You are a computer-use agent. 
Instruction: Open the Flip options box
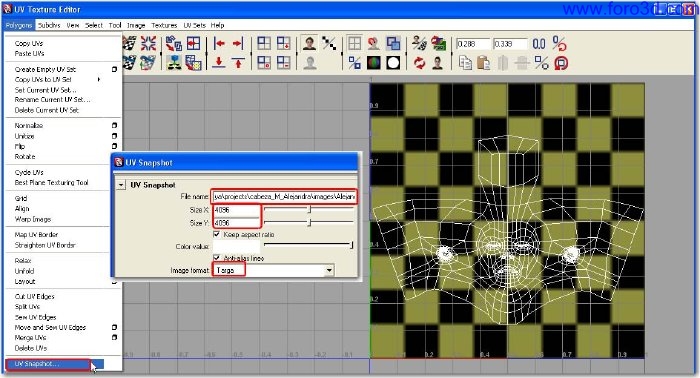point(114,146)
